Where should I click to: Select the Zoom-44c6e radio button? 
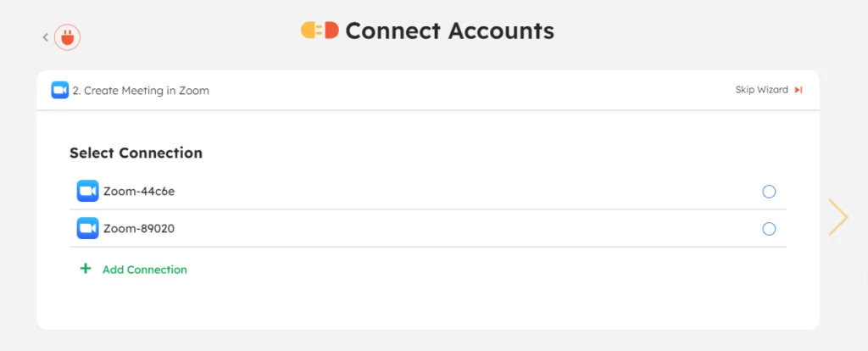click(x=769, y=192)
